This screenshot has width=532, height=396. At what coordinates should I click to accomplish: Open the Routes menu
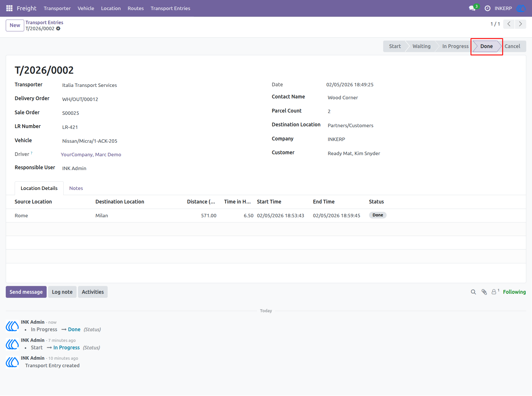tap(136, 8)
